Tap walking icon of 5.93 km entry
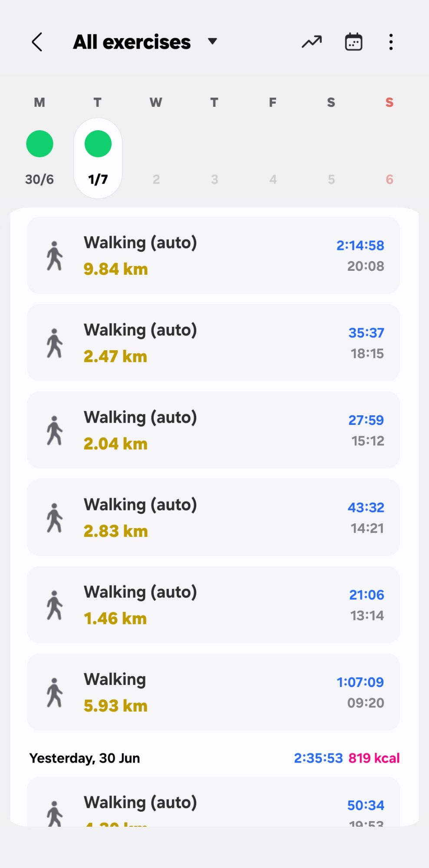 55,692
